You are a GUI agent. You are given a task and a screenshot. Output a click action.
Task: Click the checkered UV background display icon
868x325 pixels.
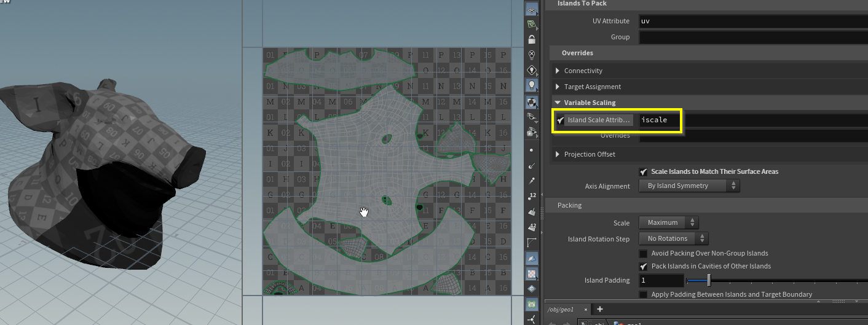[x=532, y=273]
